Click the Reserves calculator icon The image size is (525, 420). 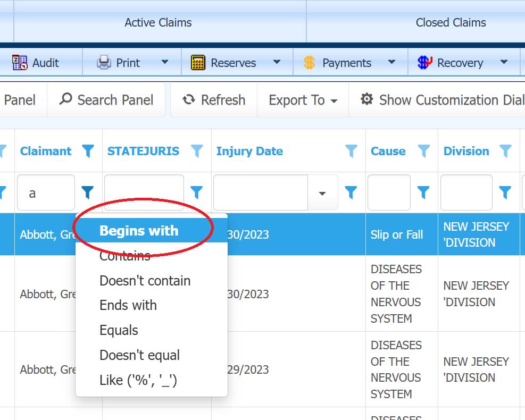198,63
